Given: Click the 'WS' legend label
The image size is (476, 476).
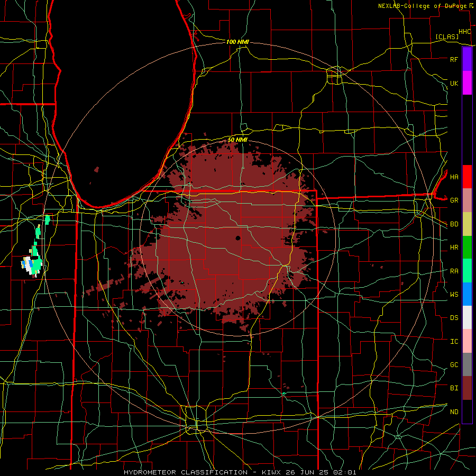Looking at the screenshot, I should point(454,294).
